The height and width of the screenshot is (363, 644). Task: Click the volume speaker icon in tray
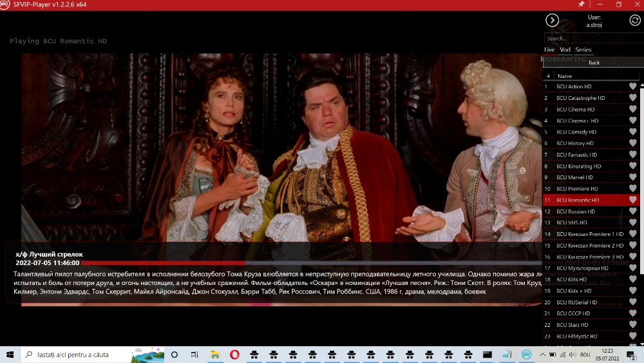point(573,355)
